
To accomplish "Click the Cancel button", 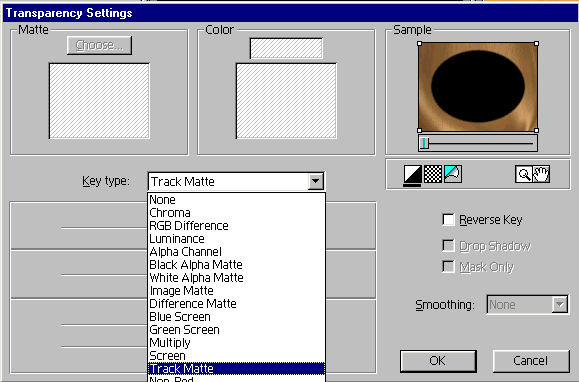I will tap(531, 361).
